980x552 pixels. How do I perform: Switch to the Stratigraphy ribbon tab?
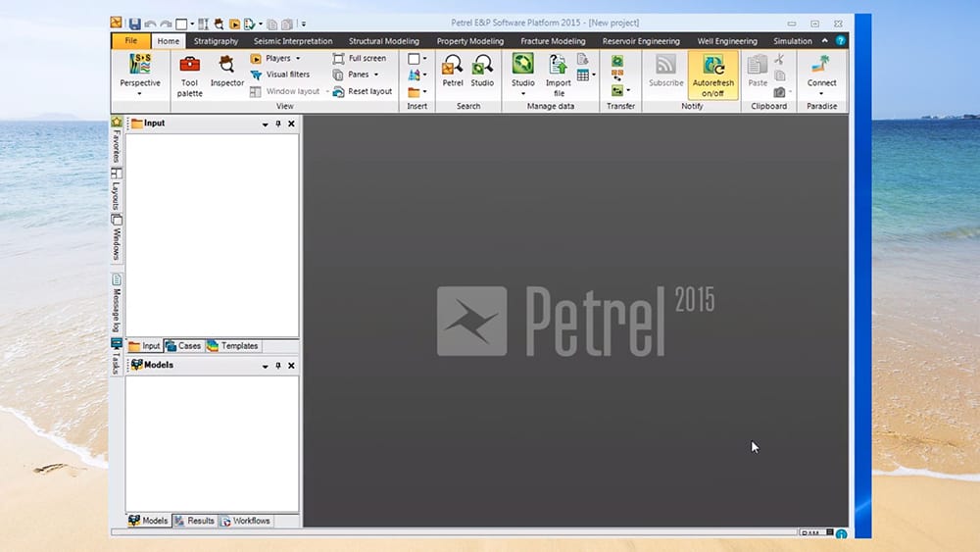click(216, 41)
